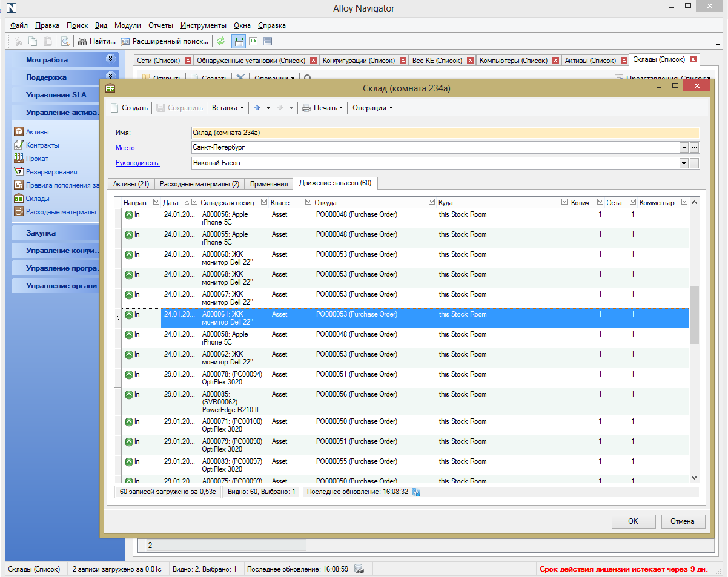Image resolution: width=728 pixels, height=577 pixels.
Task: Click the printer Печать button
Action: (322, 108)
